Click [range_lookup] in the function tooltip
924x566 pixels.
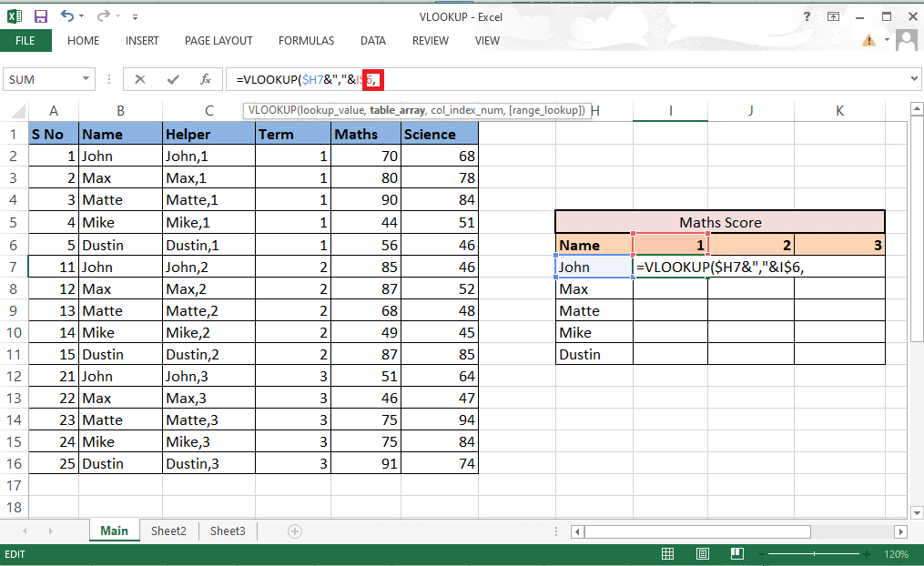click(545, 110)
